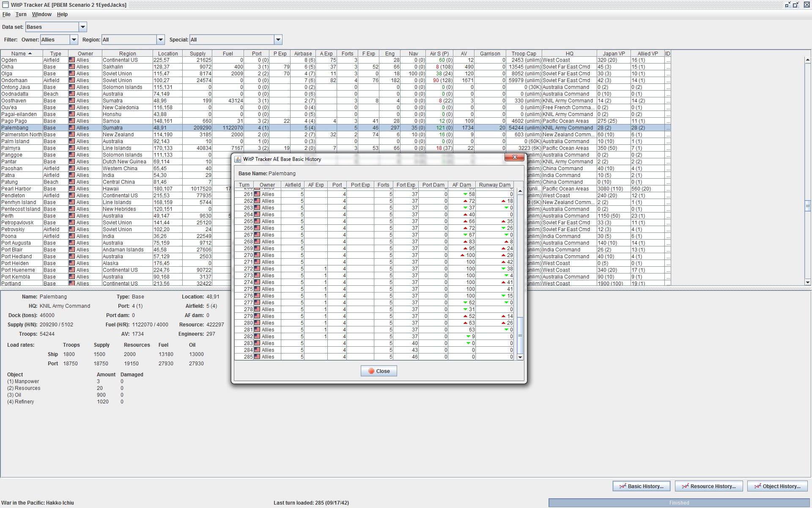Expand the Owner filter dropdown

pos(74,40)
